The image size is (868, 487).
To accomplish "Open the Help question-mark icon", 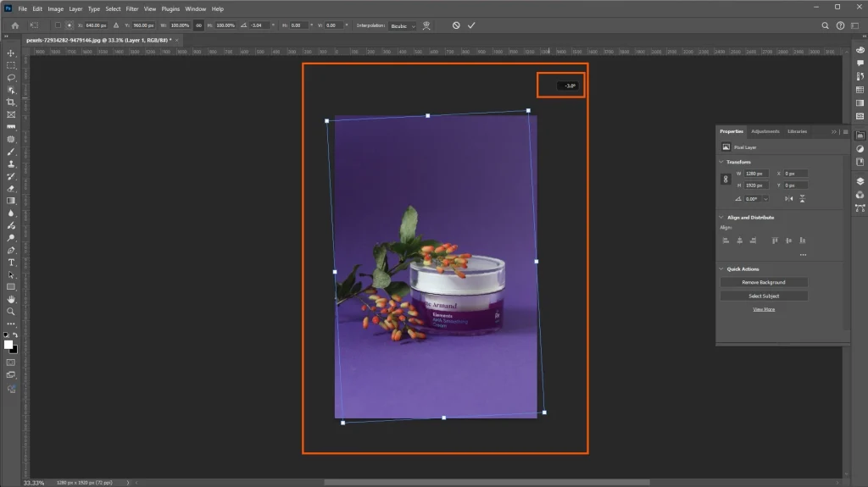I will [840, 25].
